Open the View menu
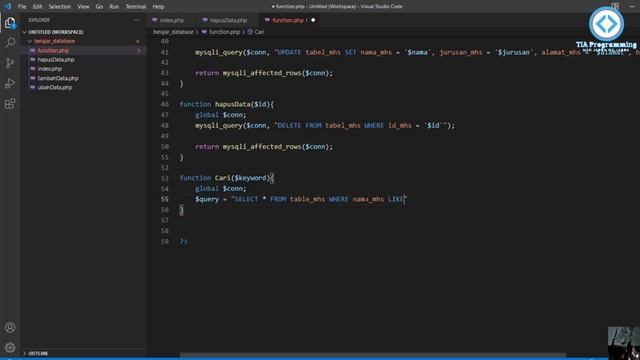Image resolution: width=640 pixels, height=360 pixels. point(83,7)
